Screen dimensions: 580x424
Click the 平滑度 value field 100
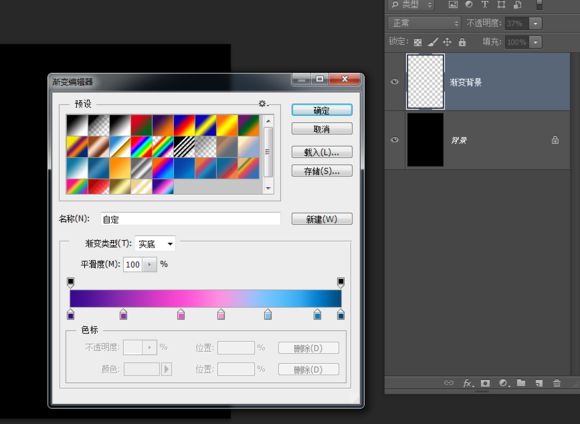coord(133,265)
